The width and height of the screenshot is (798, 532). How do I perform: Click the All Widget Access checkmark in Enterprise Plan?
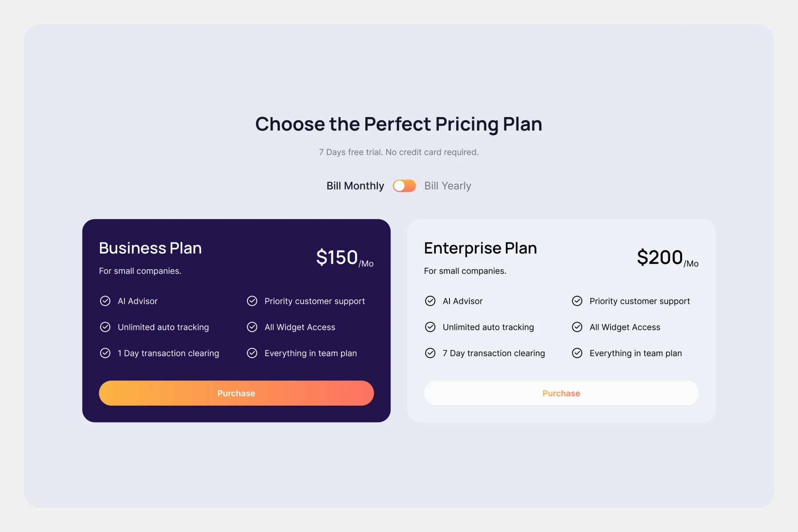(x=577, y=327)
